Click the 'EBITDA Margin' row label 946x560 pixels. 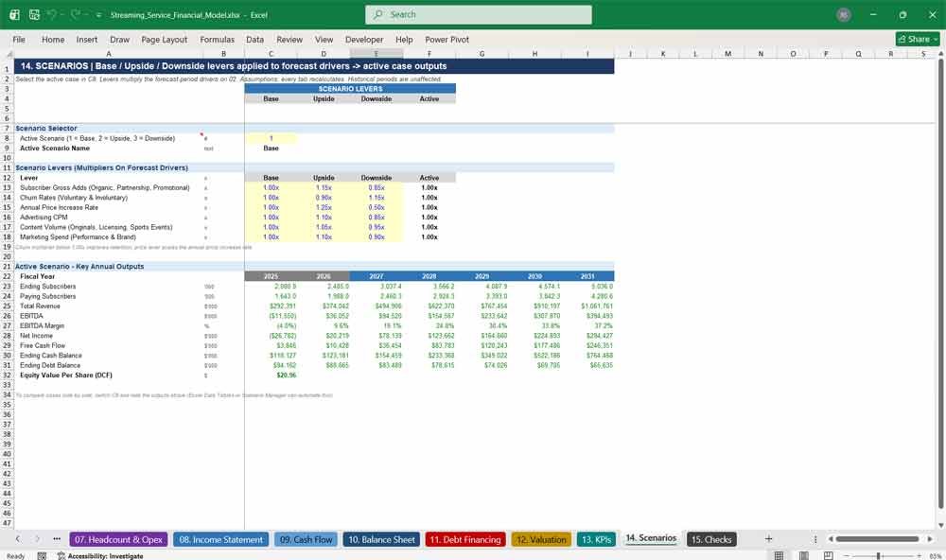tap(42, 325)
